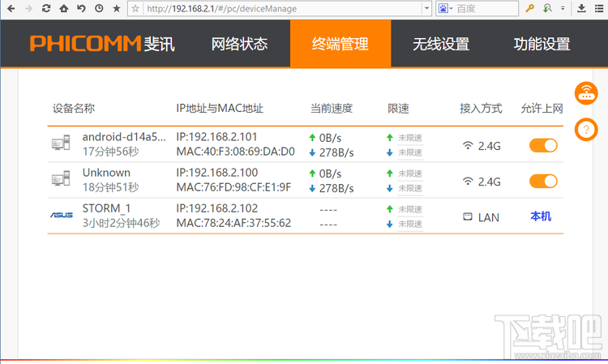
Task: Click the 设备名称 column header
Action: 74,108
